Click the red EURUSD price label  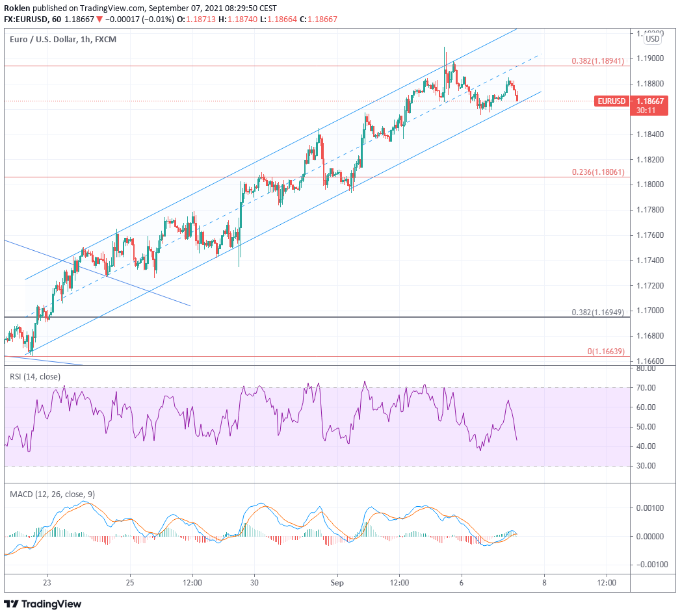tap(612, 101)
